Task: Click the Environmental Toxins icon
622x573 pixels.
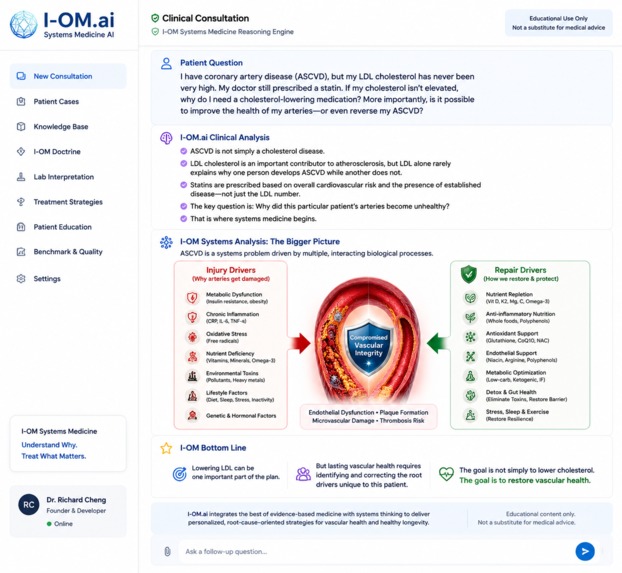Action: tap(192, 376)
